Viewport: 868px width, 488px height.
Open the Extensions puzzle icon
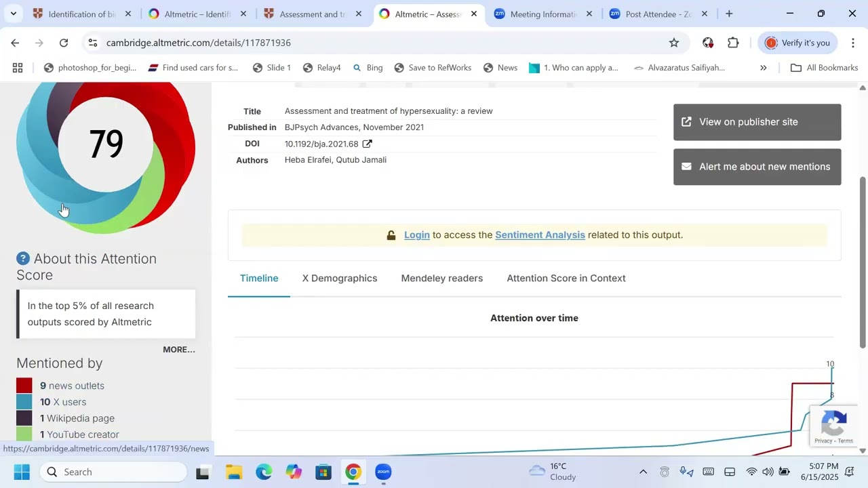click(733, 43)
